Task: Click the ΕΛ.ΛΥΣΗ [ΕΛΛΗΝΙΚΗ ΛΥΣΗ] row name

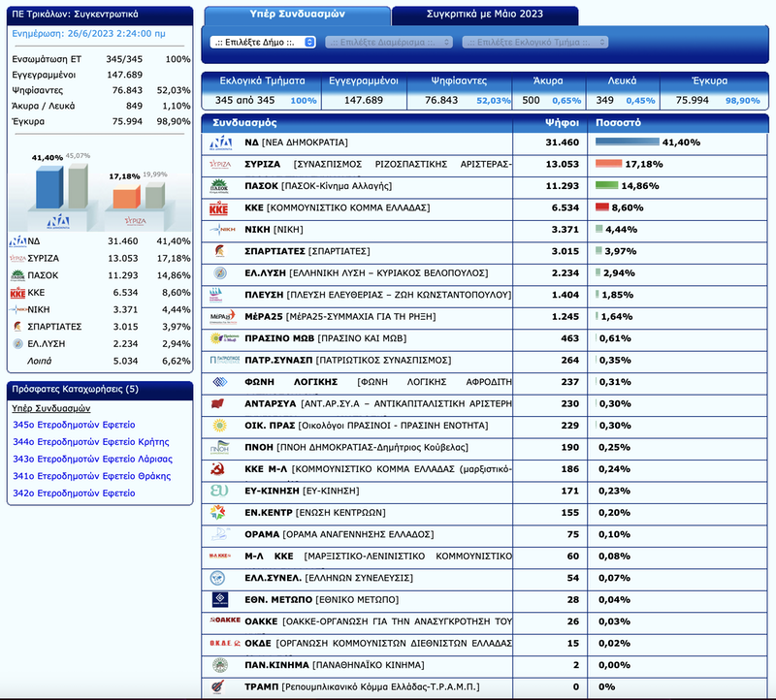Action: pyautogui.click(x=367, y=273)
